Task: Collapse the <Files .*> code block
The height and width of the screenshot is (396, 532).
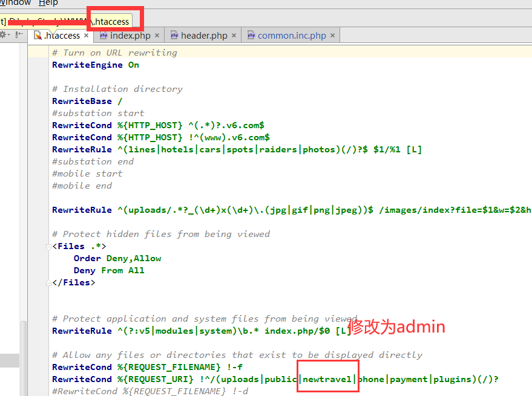Action: tap(48, 247)
